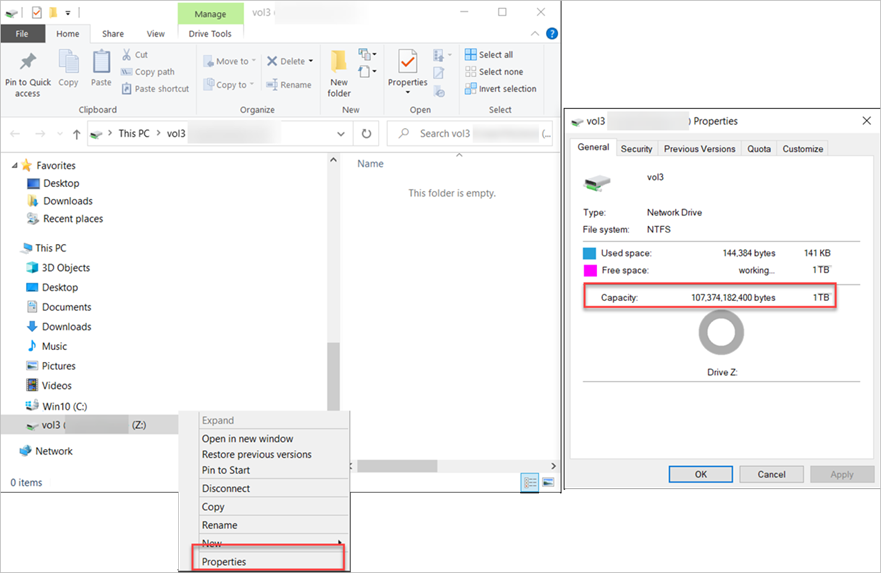Click the Name column header

pos(370,163)
